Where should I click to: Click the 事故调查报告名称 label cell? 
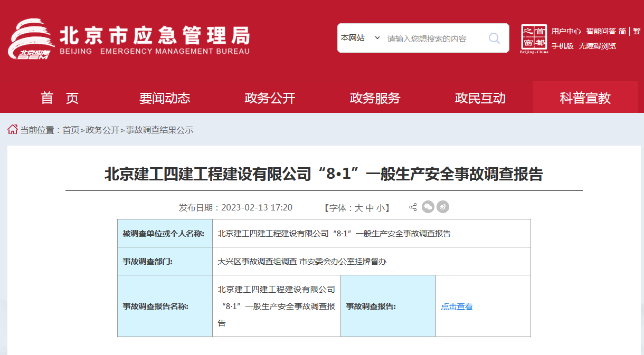165,306
